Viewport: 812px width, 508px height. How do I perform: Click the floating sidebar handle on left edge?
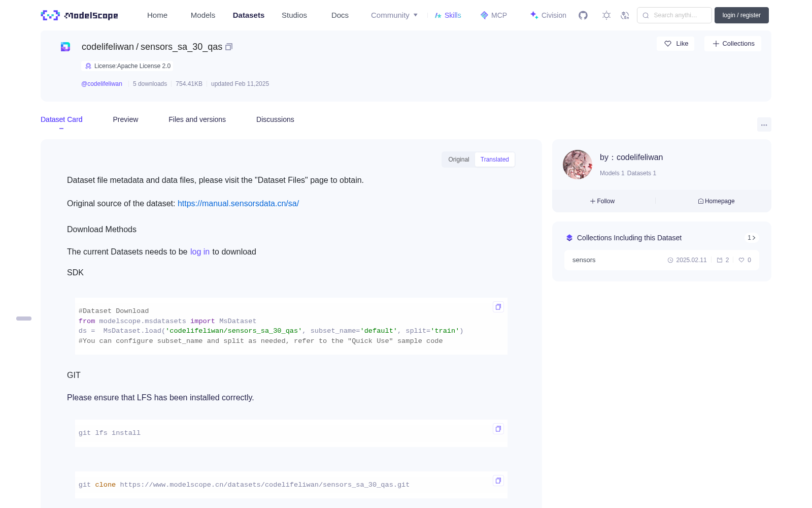pyautogui.click(x=24, y=319)
